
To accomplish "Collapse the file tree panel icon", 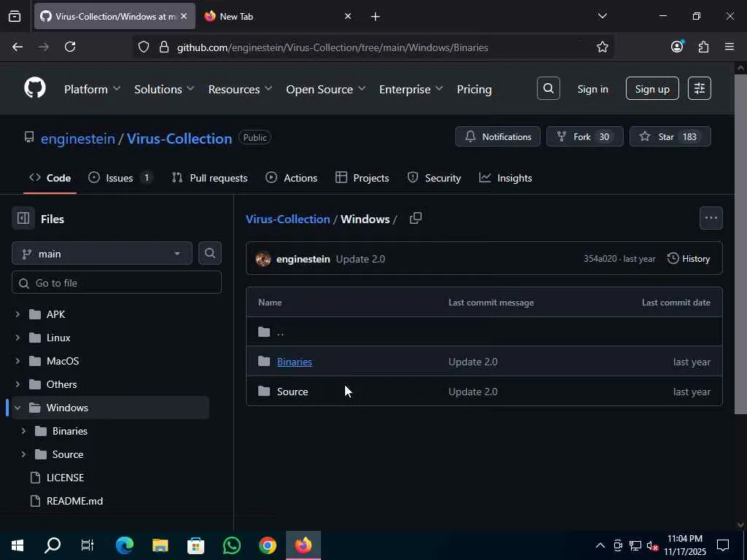I will 23,219.
